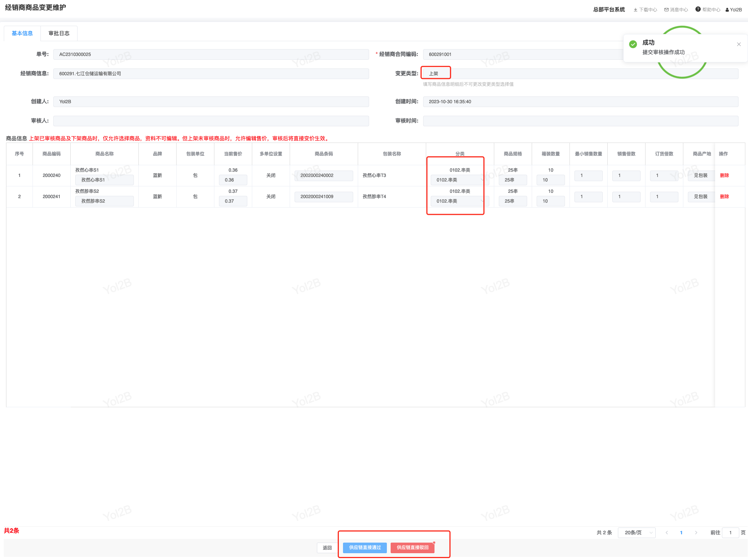
Task: Go to previous page arrow
Action: pyautogui.click(x=667, y=532)
